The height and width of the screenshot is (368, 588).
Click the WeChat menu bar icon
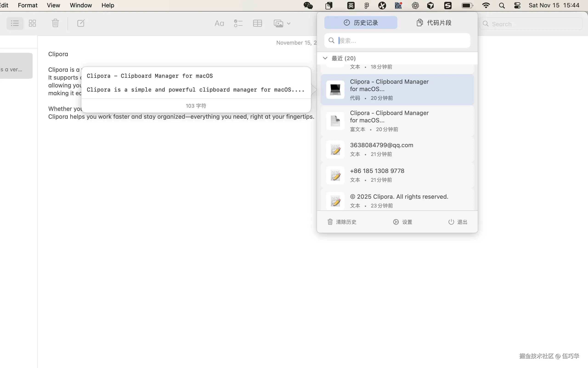coord(308,5)
